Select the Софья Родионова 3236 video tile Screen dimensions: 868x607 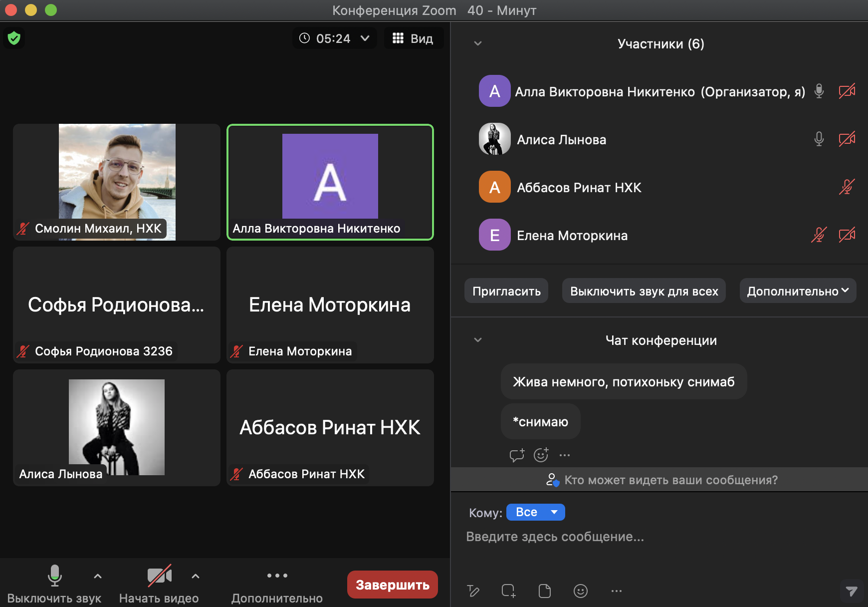(x=117, y=305)
